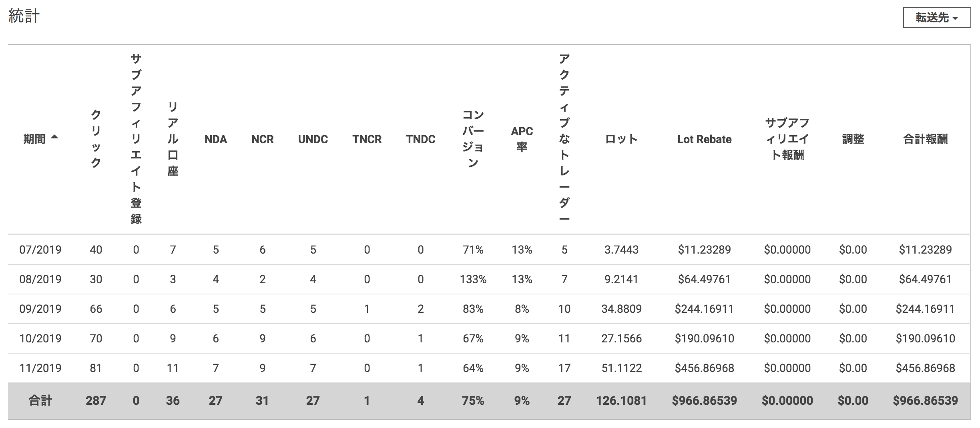Image resolution: width=980 pixels, height=428 pixels.
Task: Click the 調整 column header
Action: pos(853,139)
